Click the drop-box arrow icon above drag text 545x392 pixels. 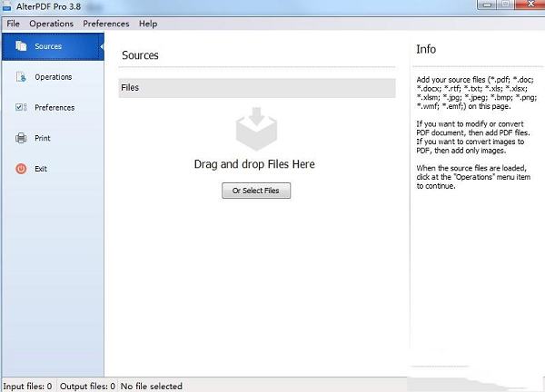coord(256,129)
